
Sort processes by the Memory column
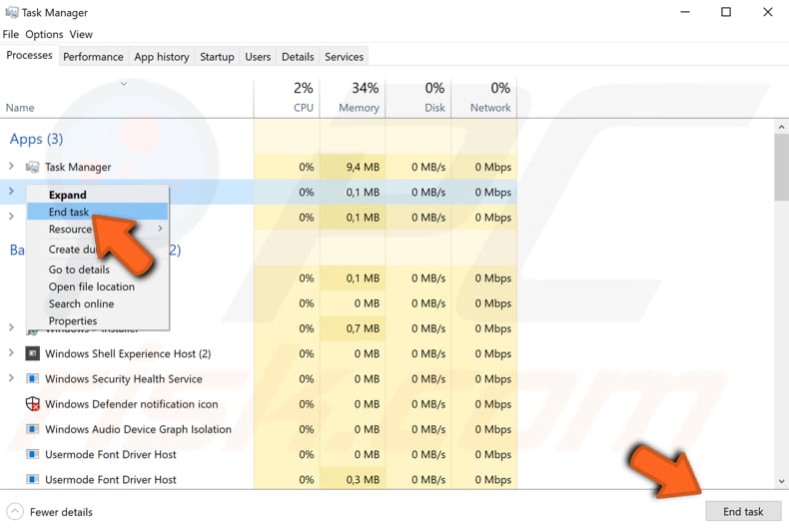click(358, 98)
